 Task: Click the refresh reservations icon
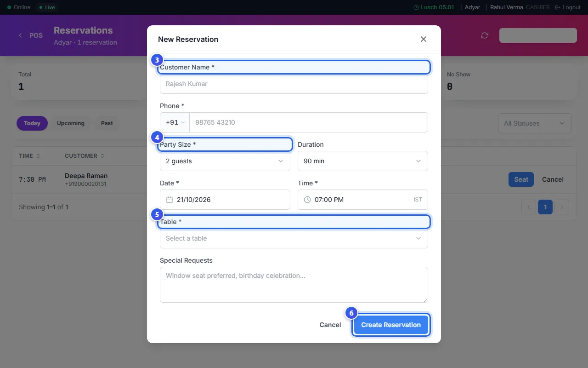coord(485,35)
